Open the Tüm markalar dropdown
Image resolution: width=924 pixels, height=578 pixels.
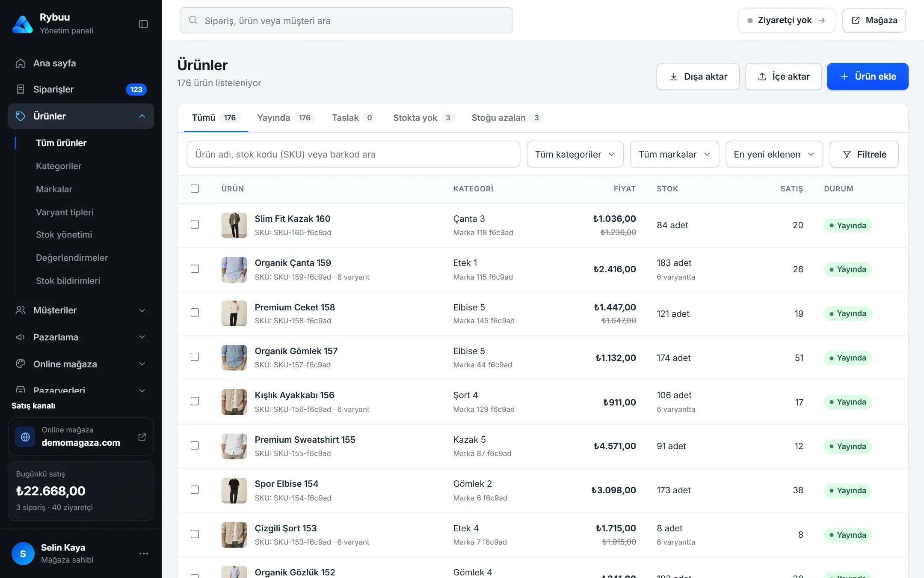tap(674, 154)
